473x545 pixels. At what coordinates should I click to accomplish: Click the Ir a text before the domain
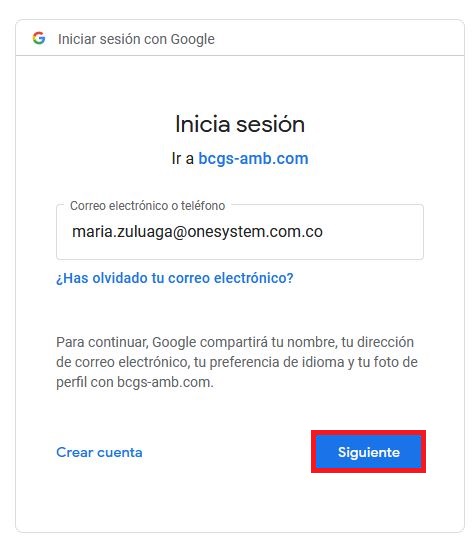[183, 158]
